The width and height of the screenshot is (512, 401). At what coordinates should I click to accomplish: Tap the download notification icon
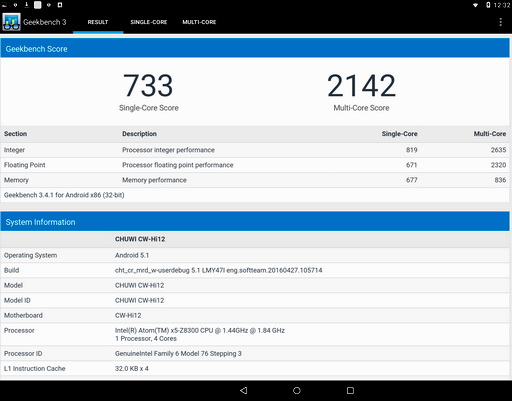27,5
